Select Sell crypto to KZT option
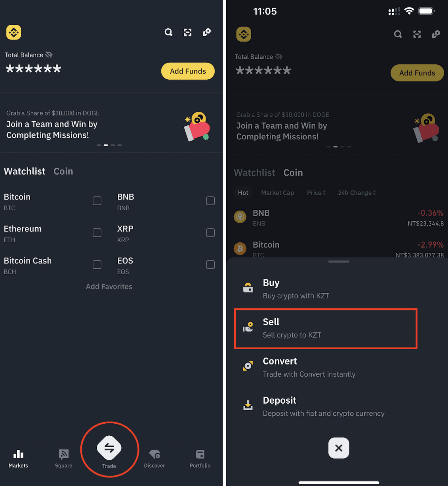 point(326,329)
